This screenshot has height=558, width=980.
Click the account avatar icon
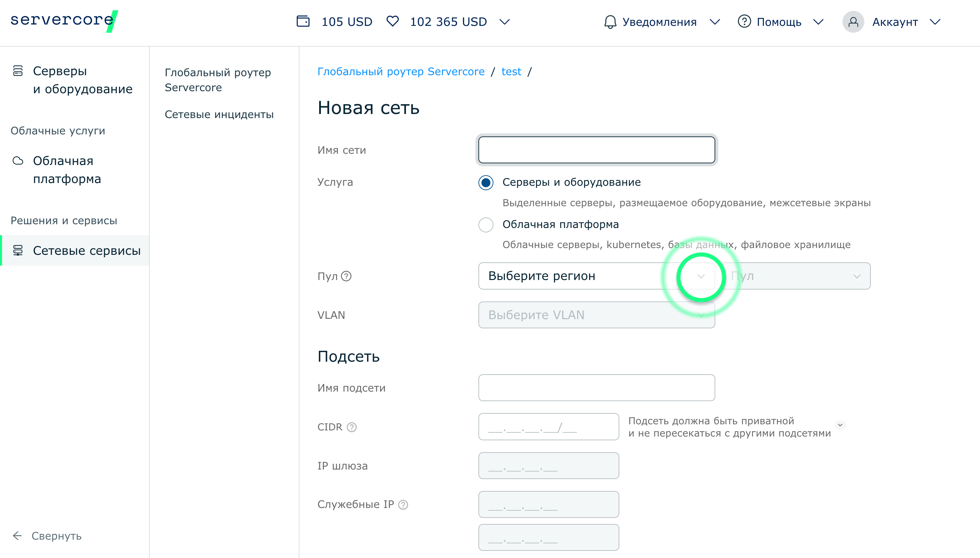(x=853, y=22)
